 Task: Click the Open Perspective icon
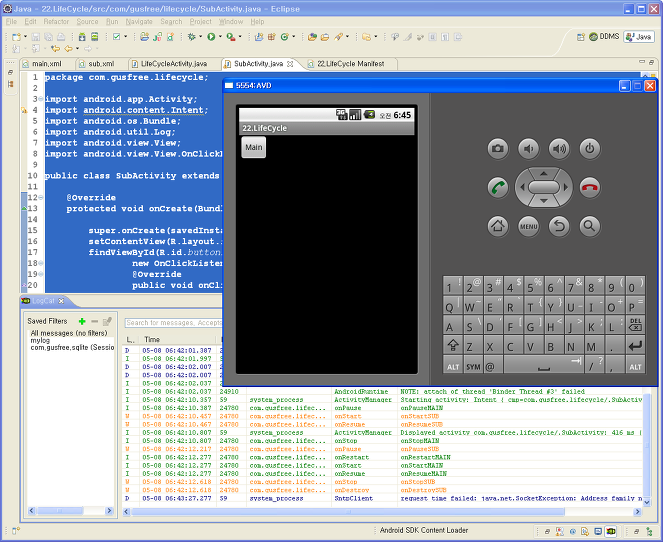pyautogui.click(x=581, y=37)
